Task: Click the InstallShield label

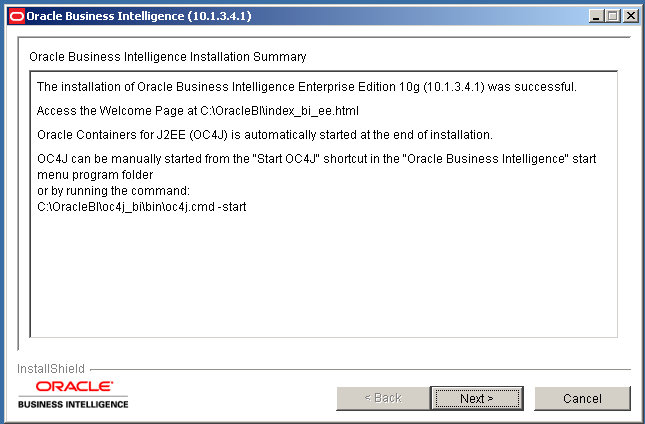Action: tap(51, 368)
